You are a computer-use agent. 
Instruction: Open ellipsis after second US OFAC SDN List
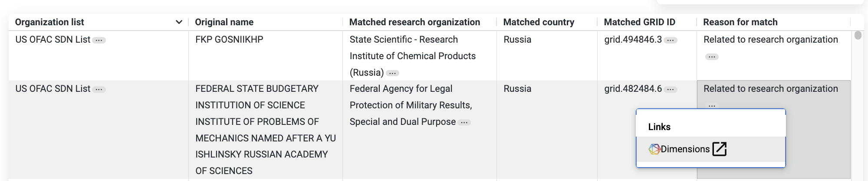pos(99,89)
